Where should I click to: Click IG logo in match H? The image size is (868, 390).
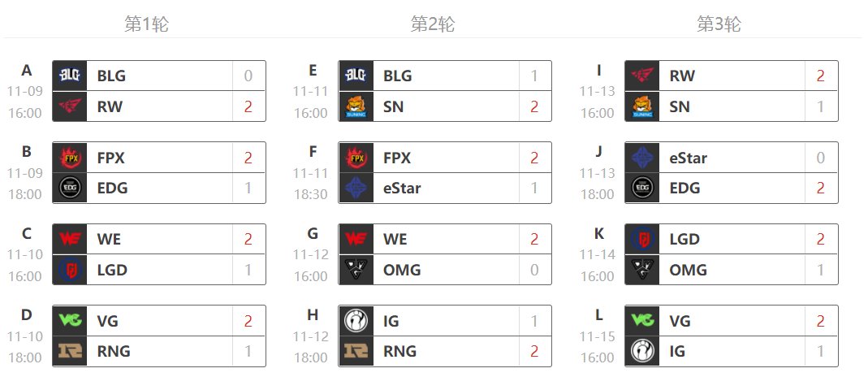[356, 321]
